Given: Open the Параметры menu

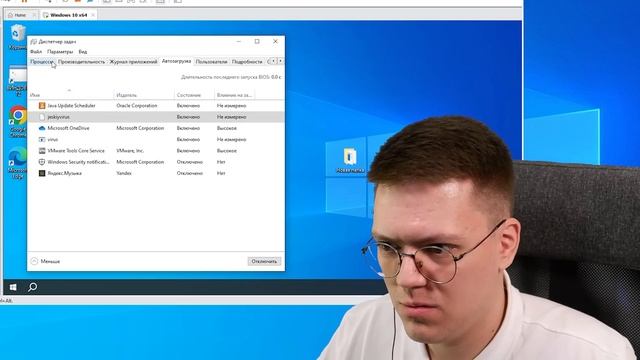Looking at the screenshot, I should (x=60, y=52).
